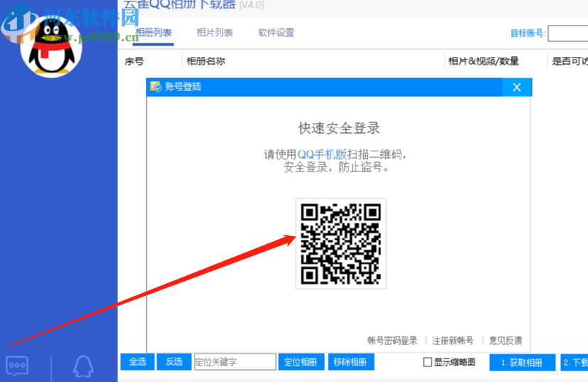
Task: Click the 反选 button
Action: point(174,362)
